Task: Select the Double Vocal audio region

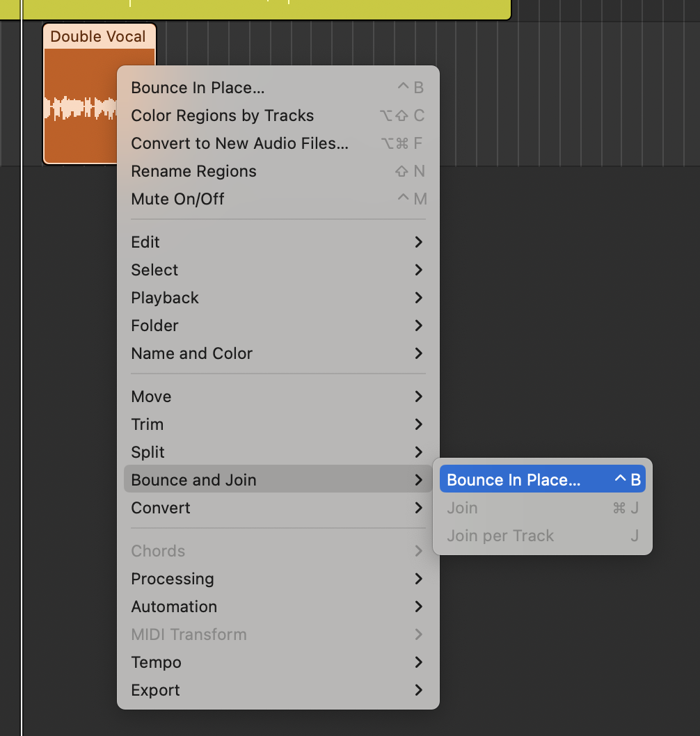Action: pos(78,104)
